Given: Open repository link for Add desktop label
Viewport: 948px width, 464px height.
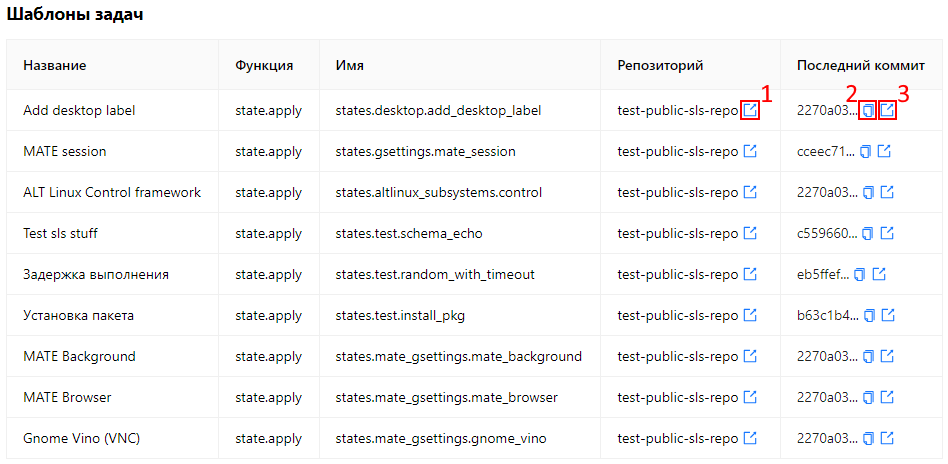Looking at the screenshot, I should [x=750, y=110].
